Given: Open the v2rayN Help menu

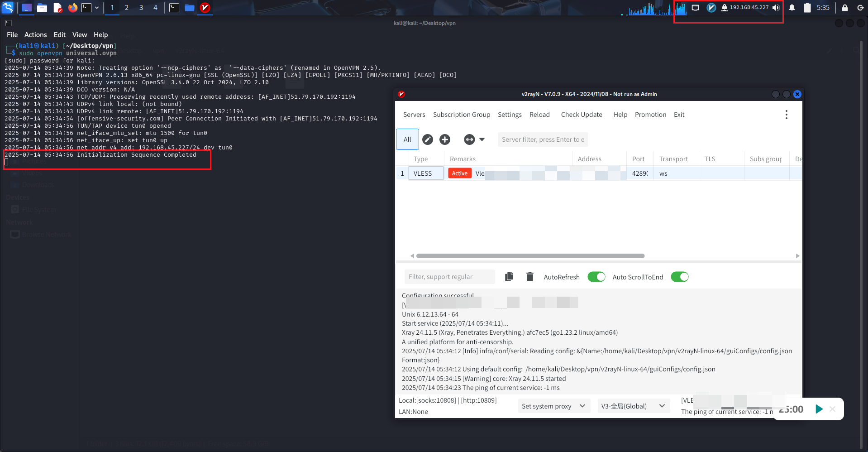Looking at the screenshot, I should pos(620,115).
